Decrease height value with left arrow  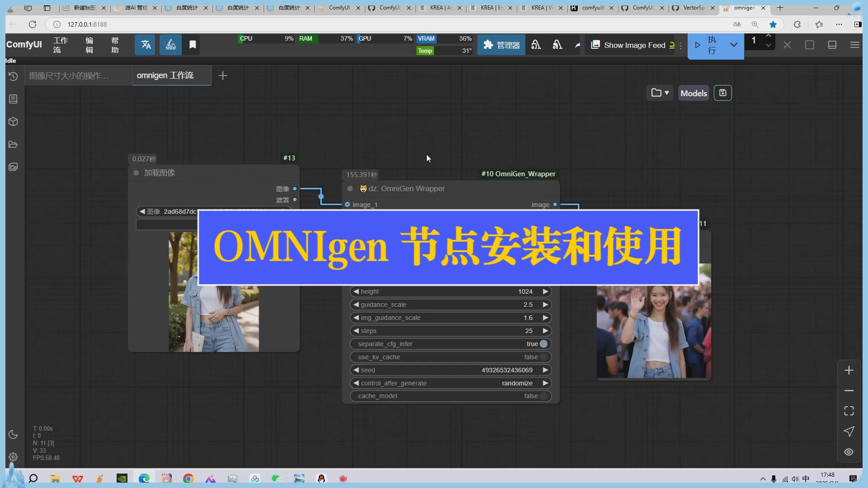(356, 291)
